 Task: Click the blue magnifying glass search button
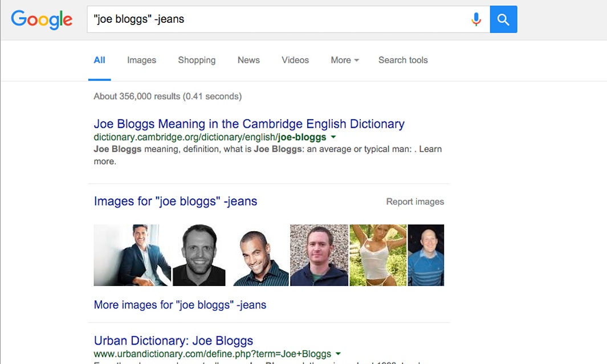(503, 19)
